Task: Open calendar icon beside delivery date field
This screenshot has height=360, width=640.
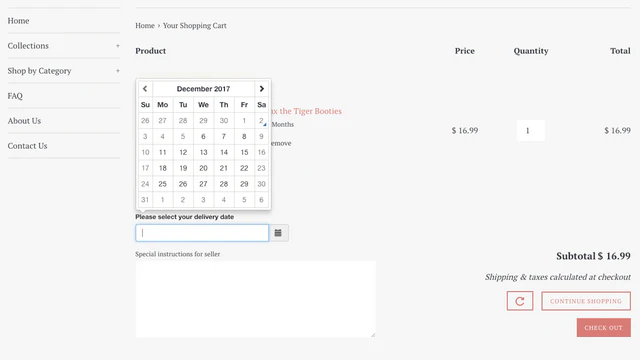Action: (278, 233)
